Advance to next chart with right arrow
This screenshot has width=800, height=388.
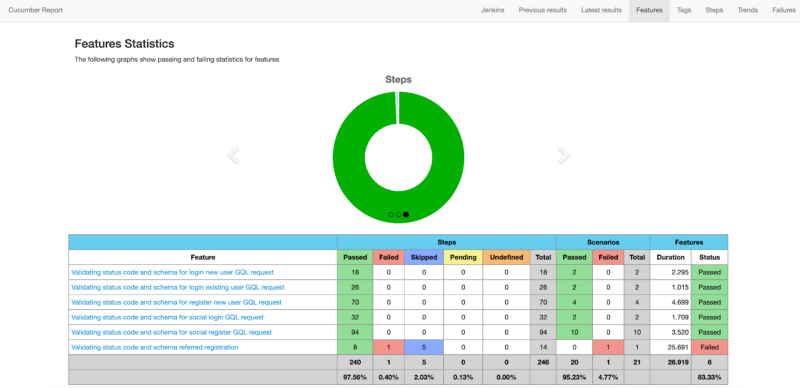coord(564,155)
